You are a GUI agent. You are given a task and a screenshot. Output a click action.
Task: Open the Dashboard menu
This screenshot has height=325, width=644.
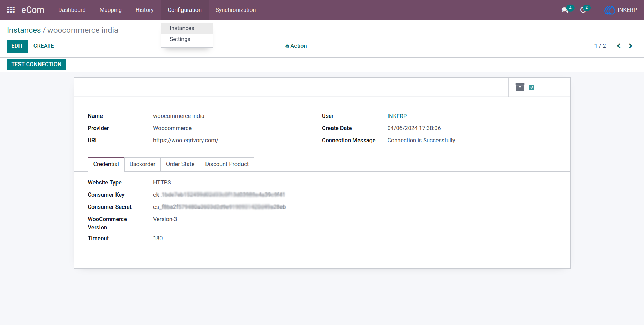(72, 10)
